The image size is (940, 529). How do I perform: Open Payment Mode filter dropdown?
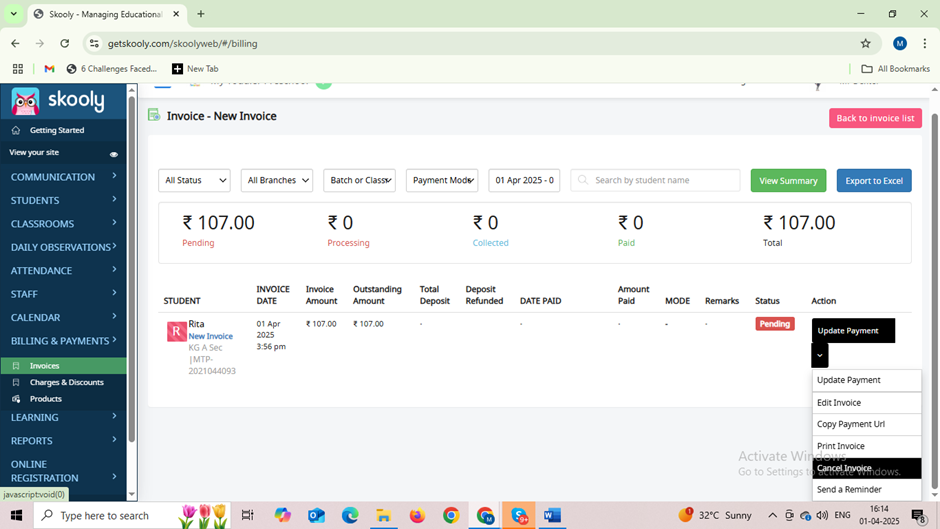click(442, 180)
